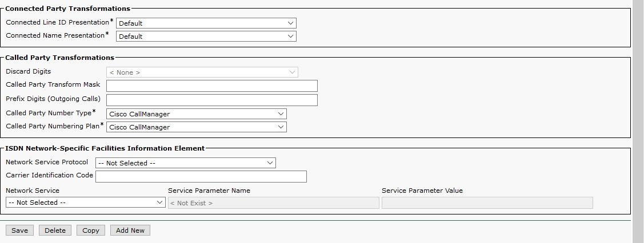Open the Network Service selection dropdown
644x243 pixels.
(x=86, y=202)
